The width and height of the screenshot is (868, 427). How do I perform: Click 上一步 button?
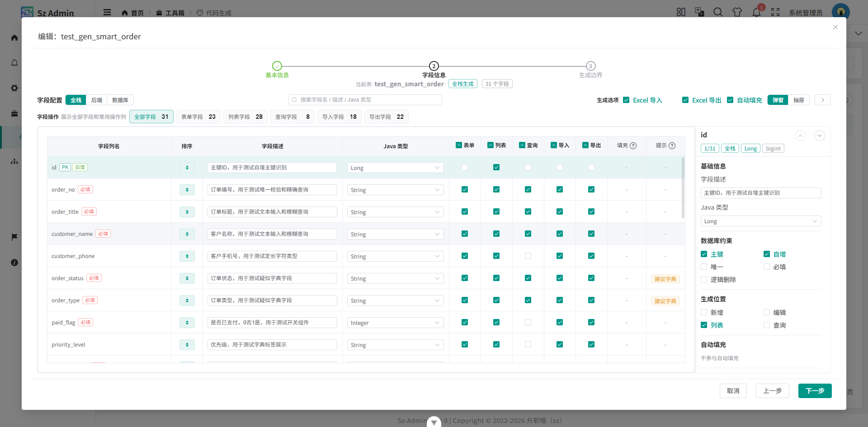point(773,391)
